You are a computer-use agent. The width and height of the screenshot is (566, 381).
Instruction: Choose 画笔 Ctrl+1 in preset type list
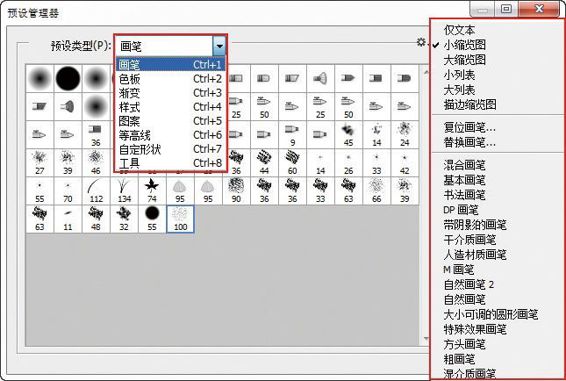pos(170,65)
